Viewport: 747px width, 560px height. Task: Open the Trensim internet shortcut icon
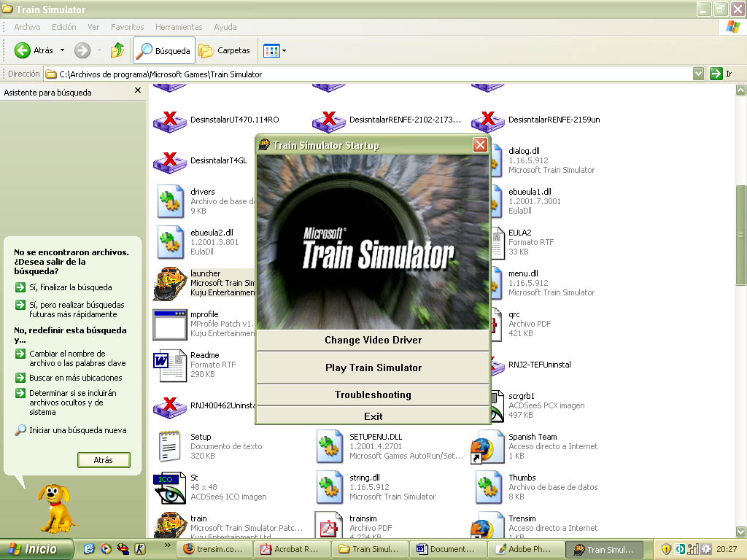(489, 526)
